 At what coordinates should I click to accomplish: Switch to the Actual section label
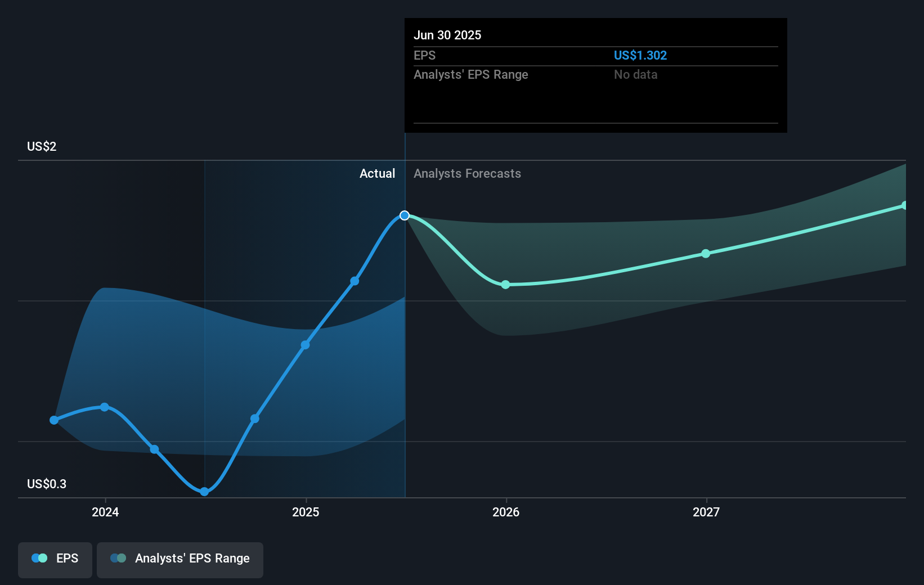377,174
